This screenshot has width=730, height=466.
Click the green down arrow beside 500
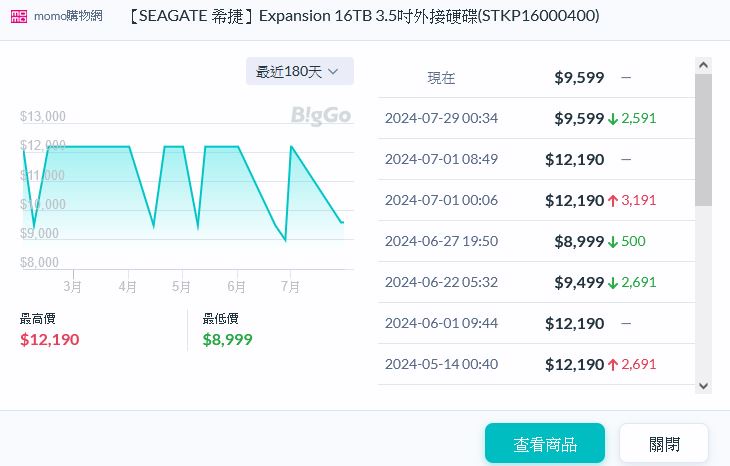[x=612, y=241]
